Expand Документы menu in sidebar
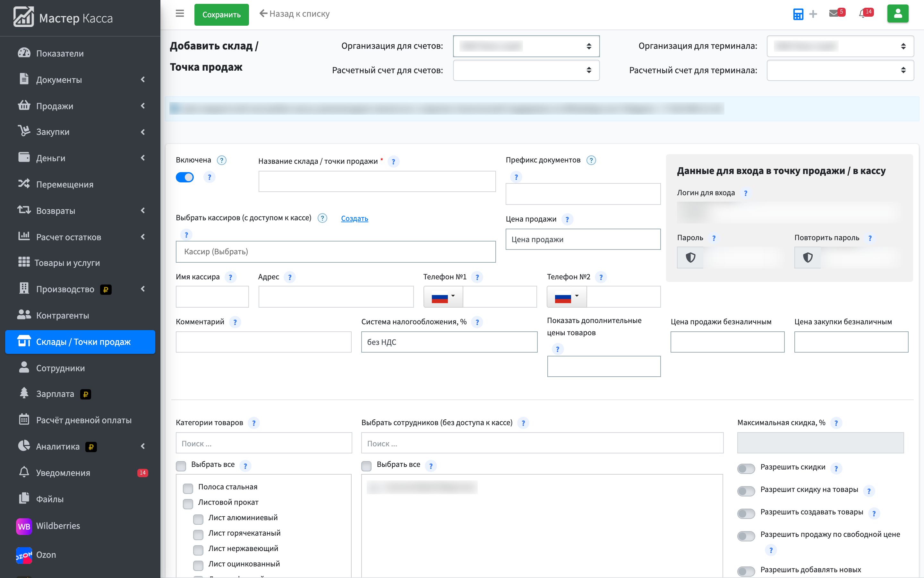 pyautogui.click(x=80, y=80)
